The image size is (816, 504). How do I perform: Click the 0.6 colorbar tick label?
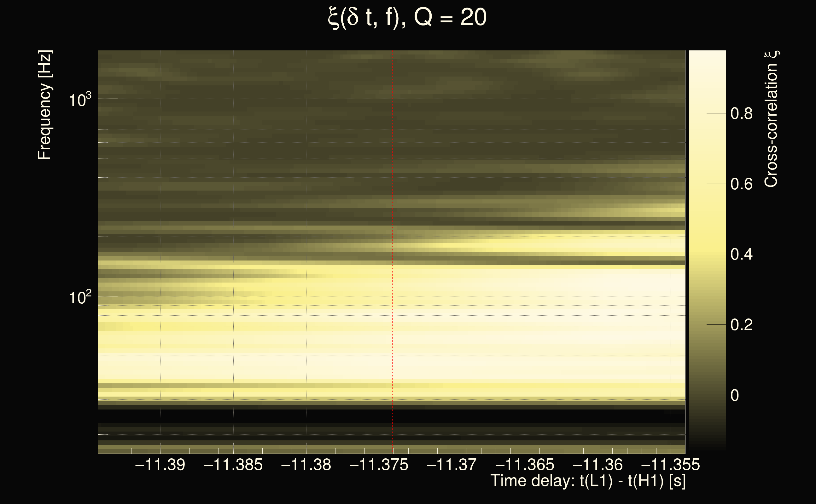coord(741,184)
